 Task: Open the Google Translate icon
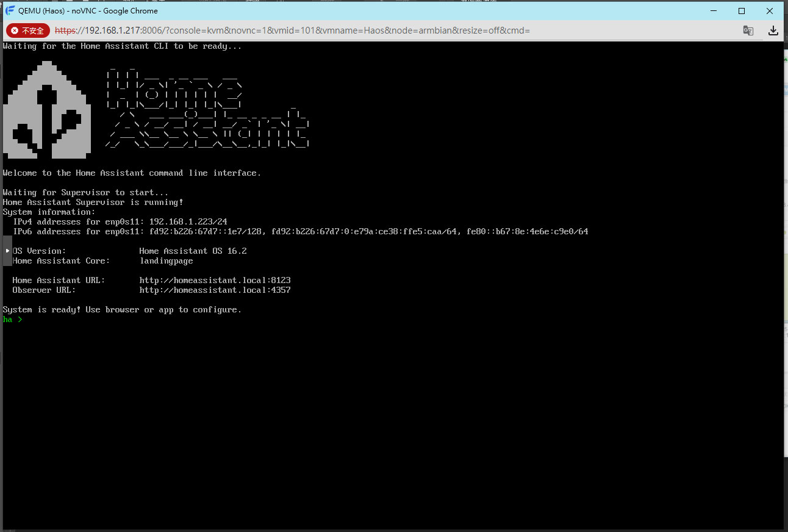(748, 31)
